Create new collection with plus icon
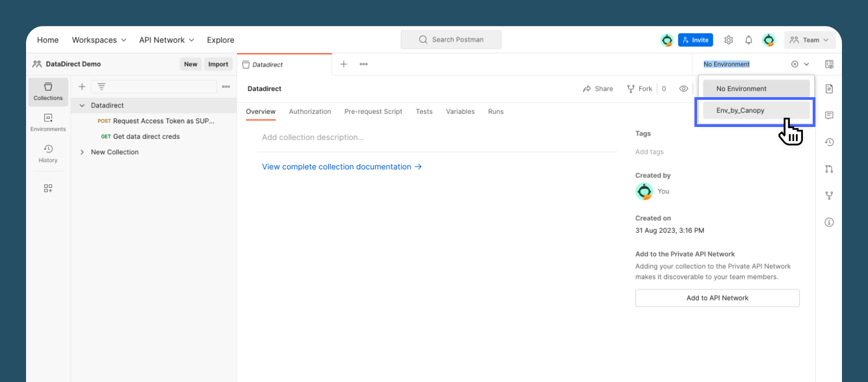The height and width of the screenshot is (382, 868). tap(82, 87)
